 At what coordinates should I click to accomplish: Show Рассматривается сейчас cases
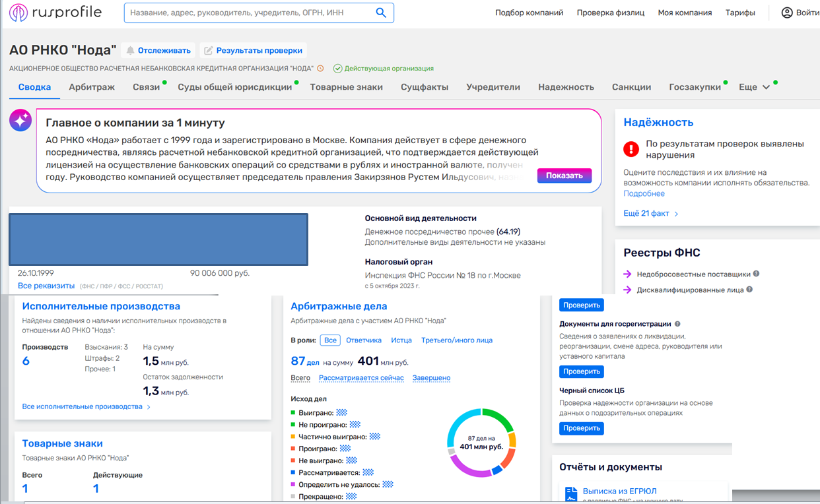pos(361,378)
